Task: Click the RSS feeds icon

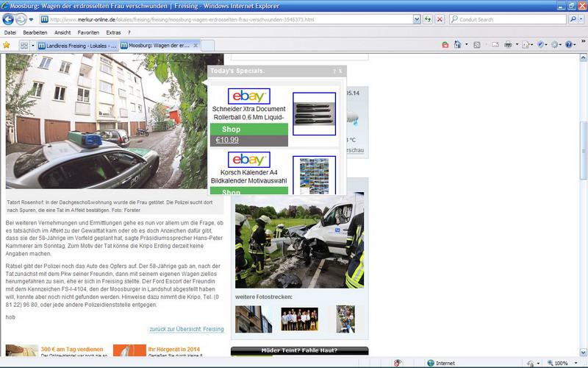Action: (x=477, y=45)
